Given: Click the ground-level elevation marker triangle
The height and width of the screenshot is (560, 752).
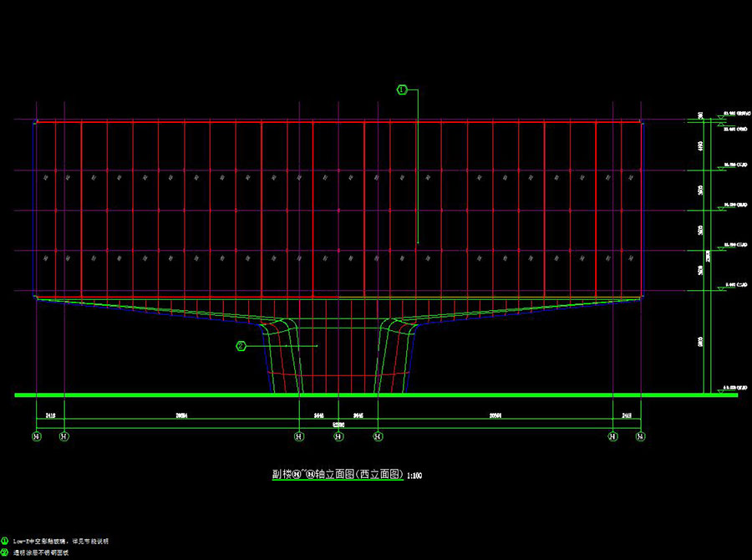Looking at the screenshot, I should pos(720,391).
